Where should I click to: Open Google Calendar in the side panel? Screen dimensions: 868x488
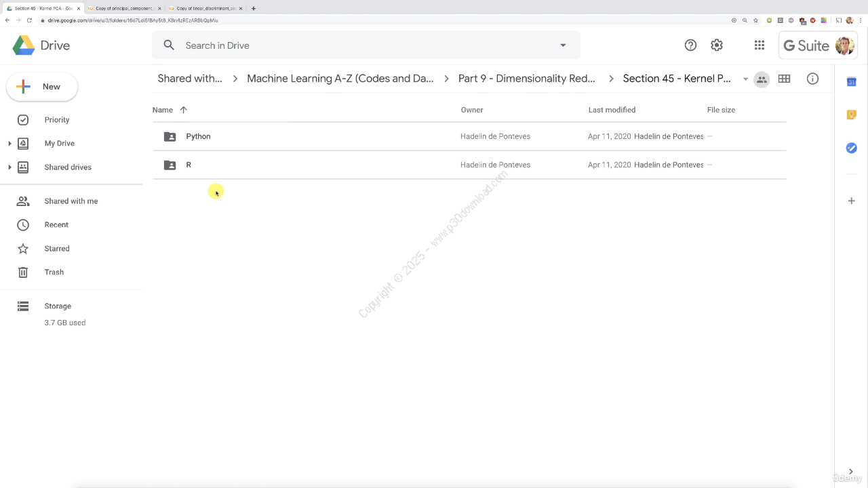[x=851, y=82]
